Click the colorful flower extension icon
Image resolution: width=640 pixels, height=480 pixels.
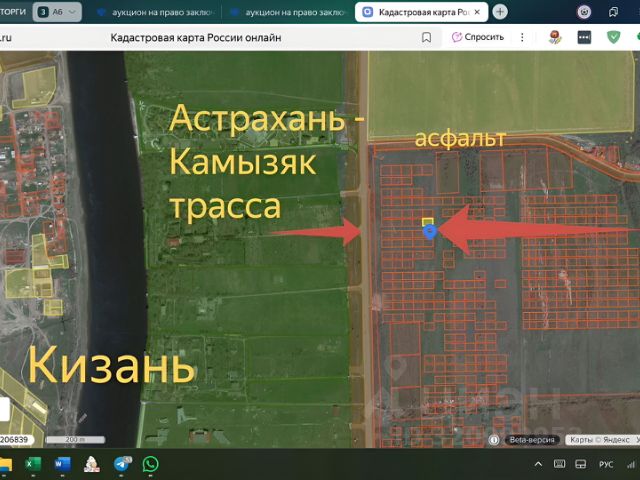tap(555, 37)
